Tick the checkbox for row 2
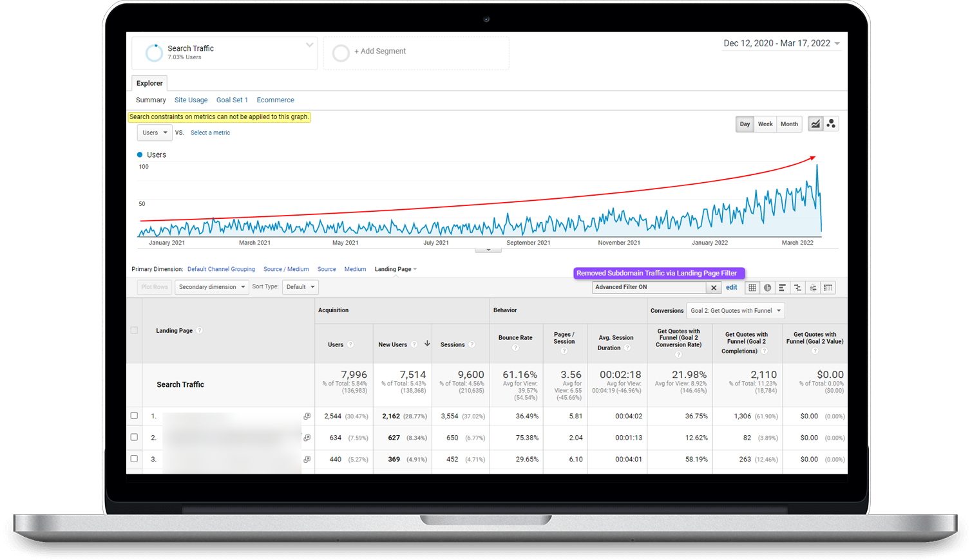The height and width of the screenshot is (560, 972). (x=134, y=437)
